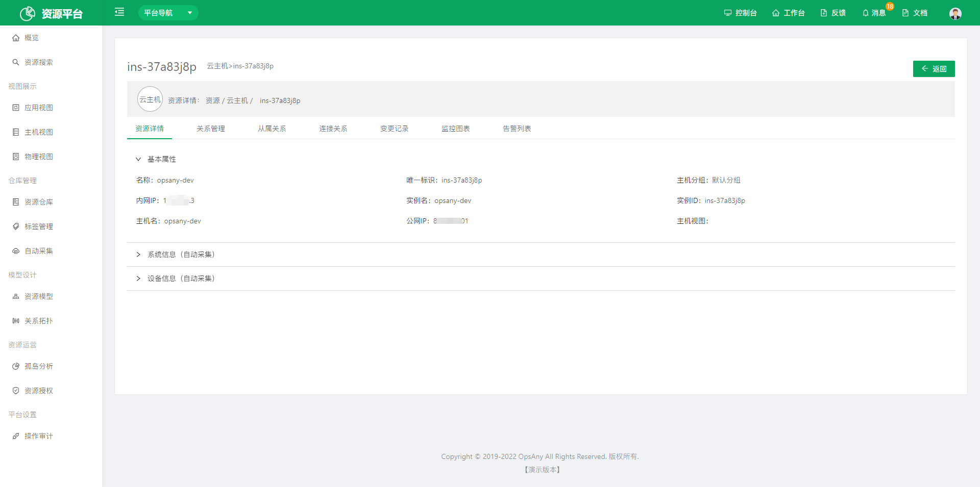Click 云主机 in the detail breadcrumb
Screen dimensions: 980x487
point(237,100)
